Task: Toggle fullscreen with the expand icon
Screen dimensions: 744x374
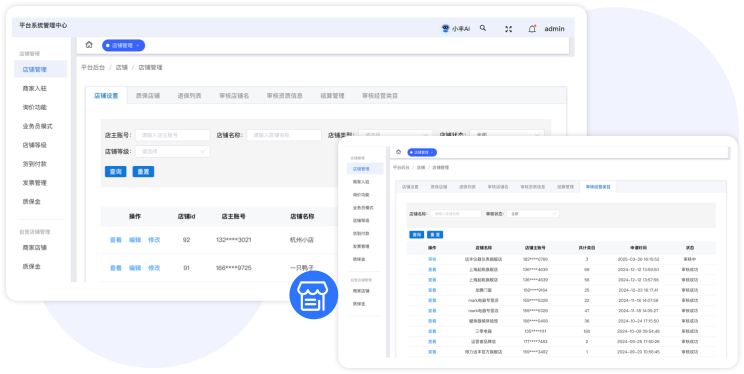Action: point(509,29)
